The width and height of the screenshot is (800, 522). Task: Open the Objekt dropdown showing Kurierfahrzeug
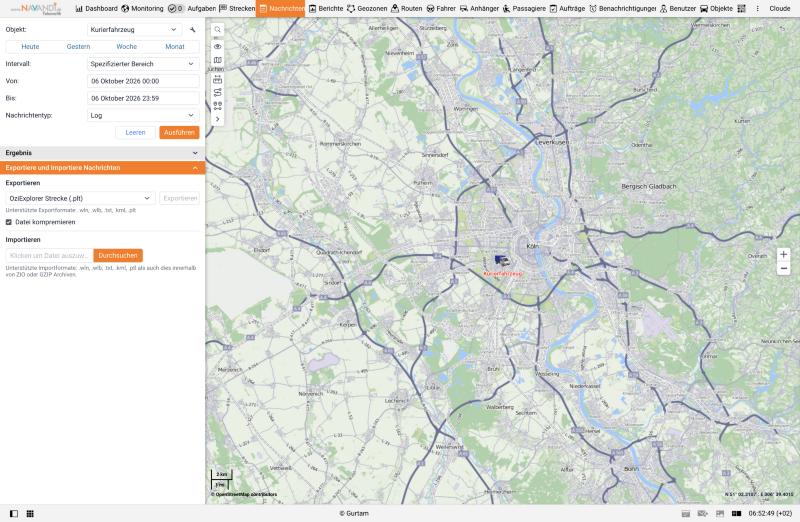pos(135,30)
